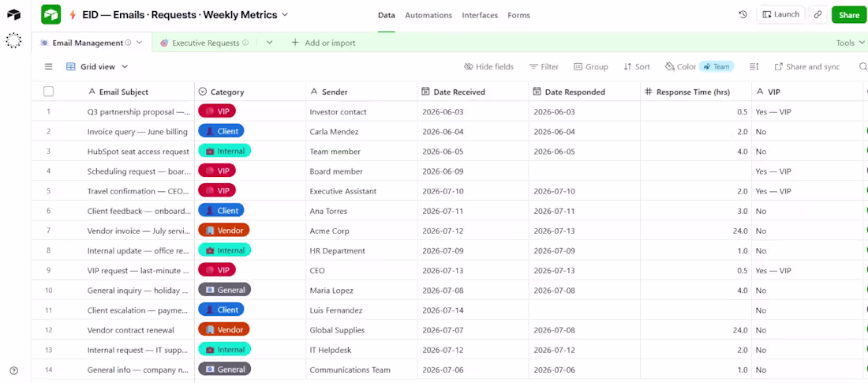Click the search magnifier icon
Image resolution: width=868 pixels, height=383 pixels.
(862, 66)
